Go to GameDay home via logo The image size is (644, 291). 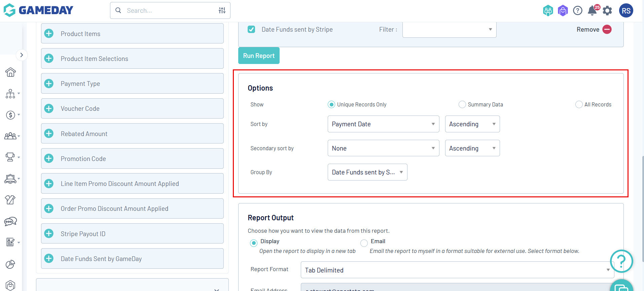(x=38, y=10)
